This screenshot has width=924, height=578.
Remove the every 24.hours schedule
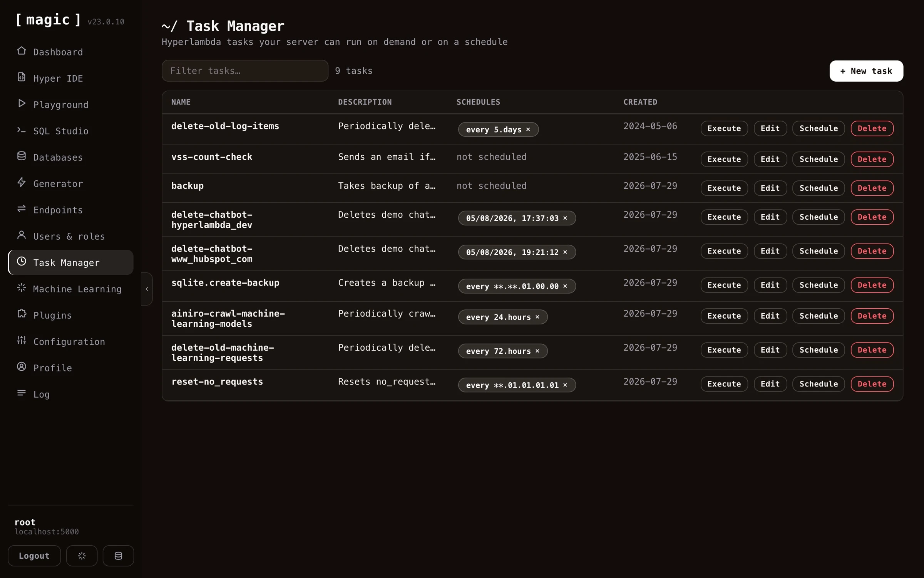coord(537,317)
